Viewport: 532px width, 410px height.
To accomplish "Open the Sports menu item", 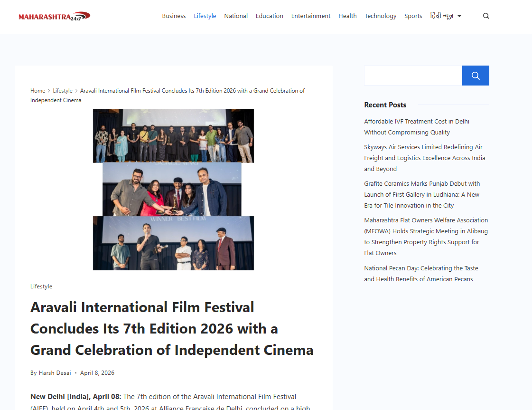I will [413, 16].
